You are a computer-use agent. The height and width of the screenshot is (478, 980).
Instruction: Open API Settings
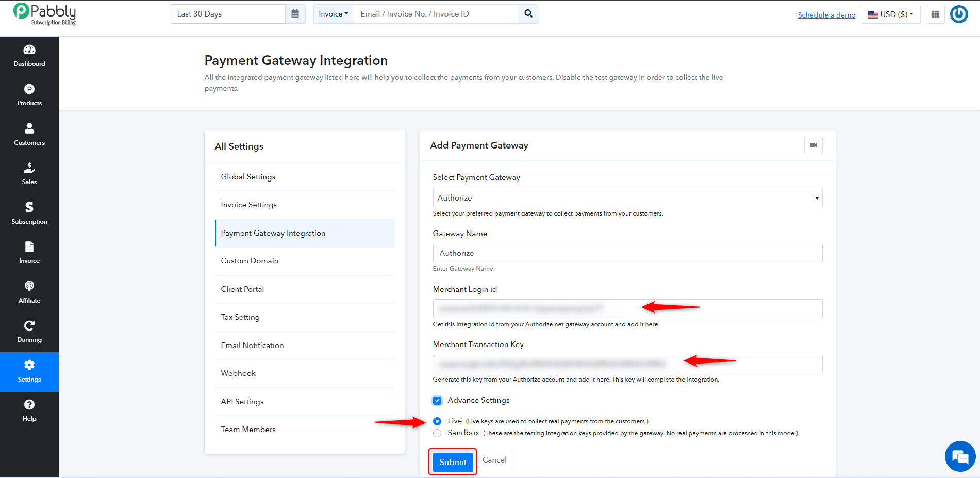click(305, 402)
